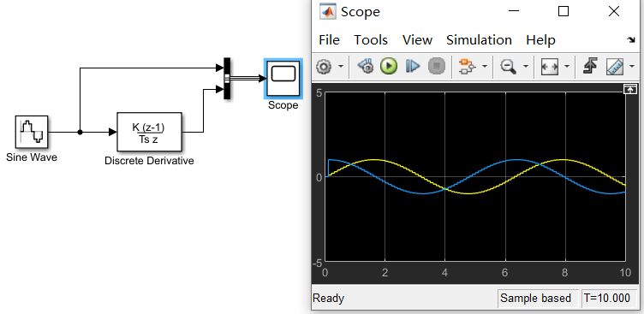Image resolution: width=644 pixels, height=314 pixels.
Task: Expand measurements dropdown arrow
Action: [632, 66]
